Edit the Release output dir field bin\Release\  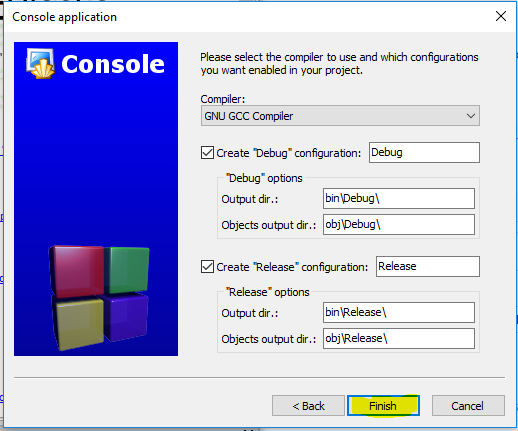[x=399, y=312]
